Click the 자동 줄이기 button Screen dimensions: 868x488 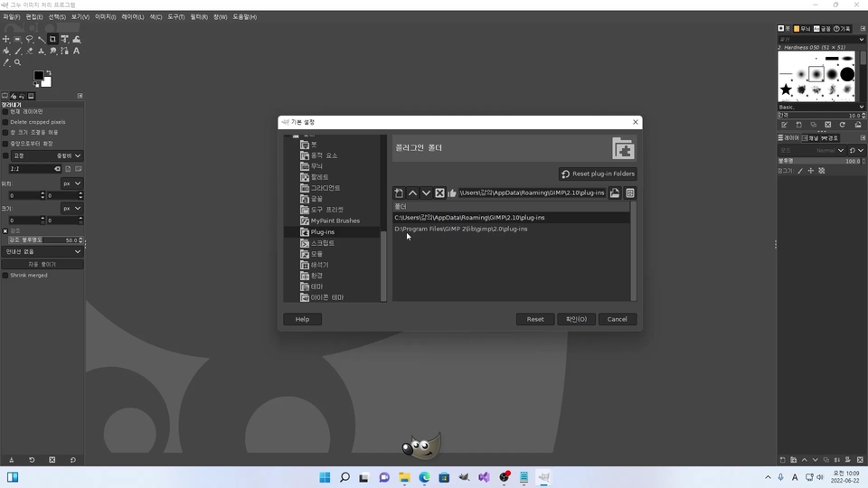42,265
